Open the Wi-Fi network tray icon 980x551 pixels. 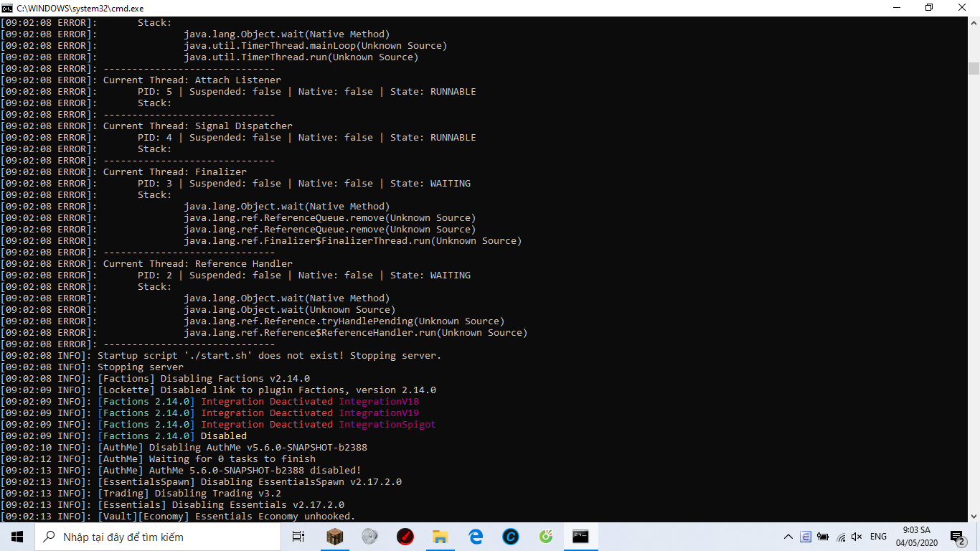[839, 537]
